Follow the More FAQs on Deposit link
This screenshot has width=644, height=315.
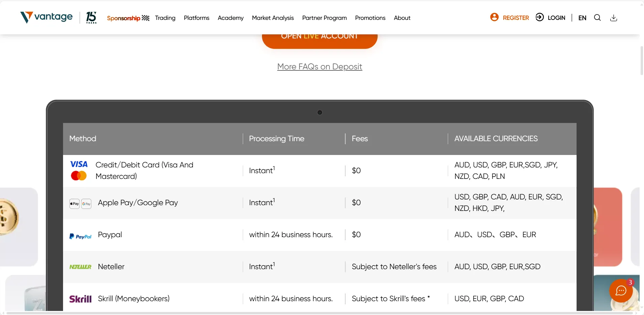click(320, 67)
